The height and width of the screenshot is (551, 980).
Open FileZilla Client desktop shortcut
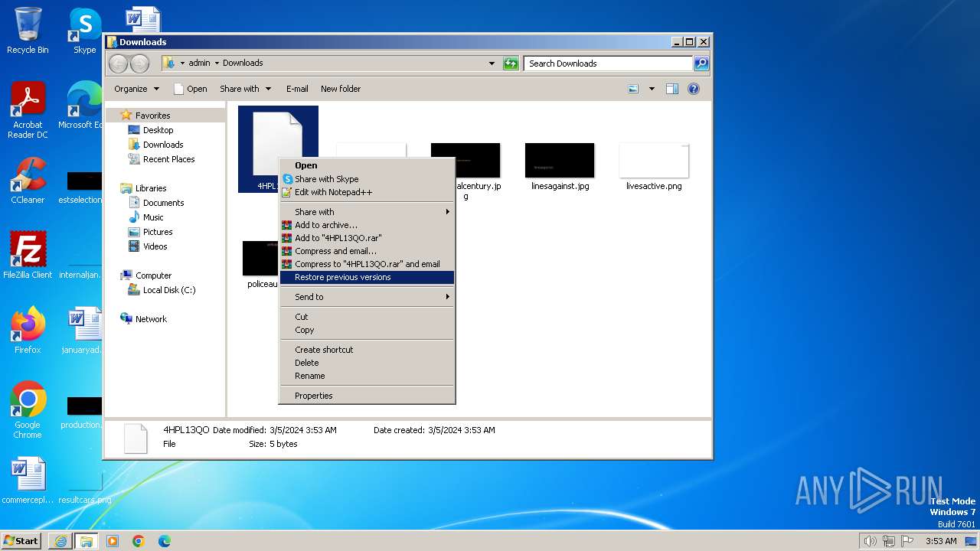28,255
